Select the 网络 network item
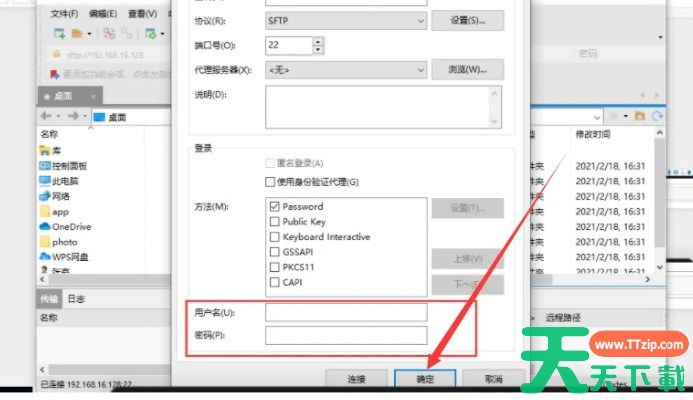Image resolution: width=693 pixels, height=400 pixels. click(x=54, y=196)
